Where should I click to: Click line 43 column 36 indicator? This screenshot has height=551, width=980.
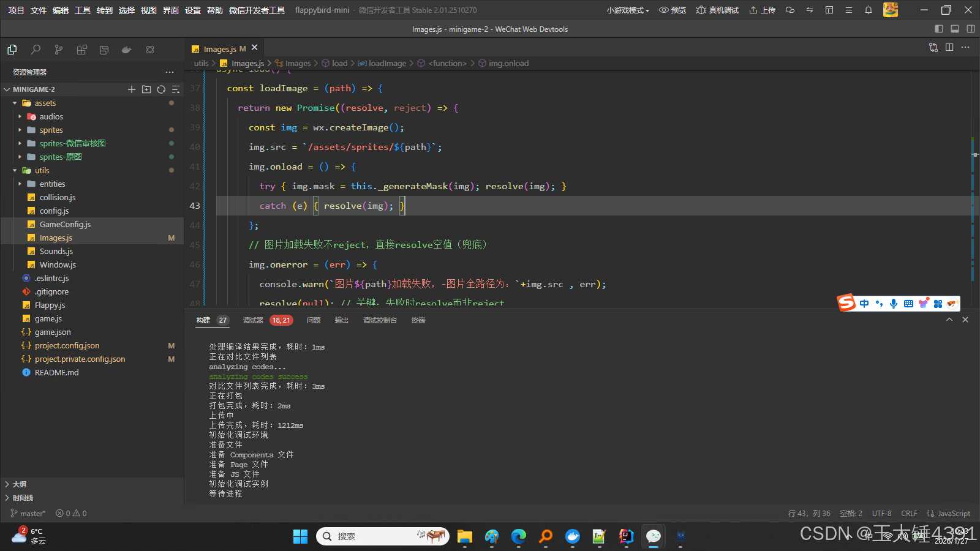tap(809, 513)
